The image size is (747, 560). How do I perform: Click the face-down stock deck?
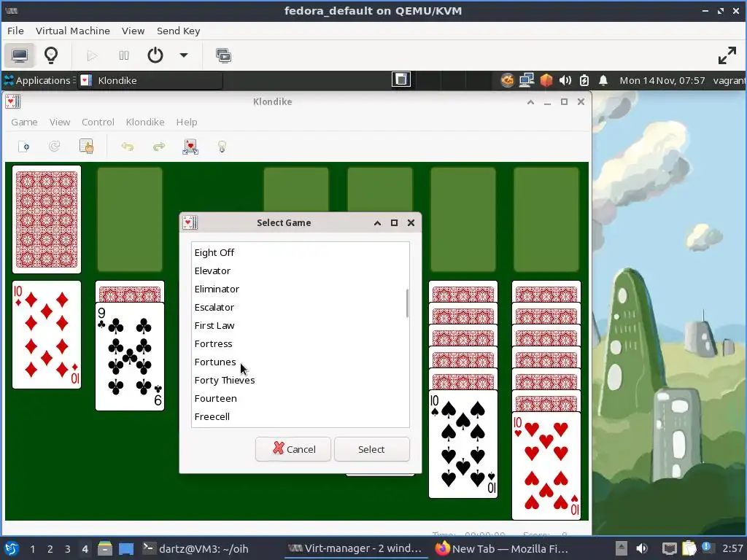(47, 219)
